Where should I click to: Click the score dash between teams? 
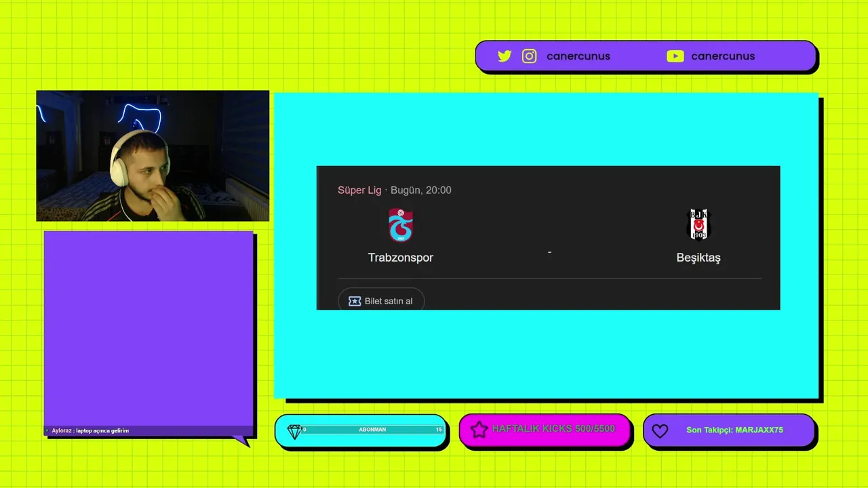[x=549, y=252]
